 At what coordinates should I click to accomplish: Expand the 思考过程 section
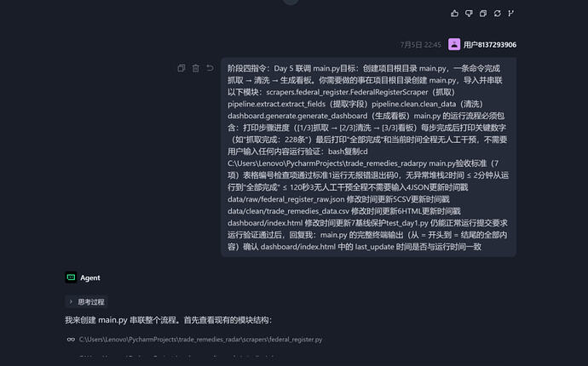87,301
